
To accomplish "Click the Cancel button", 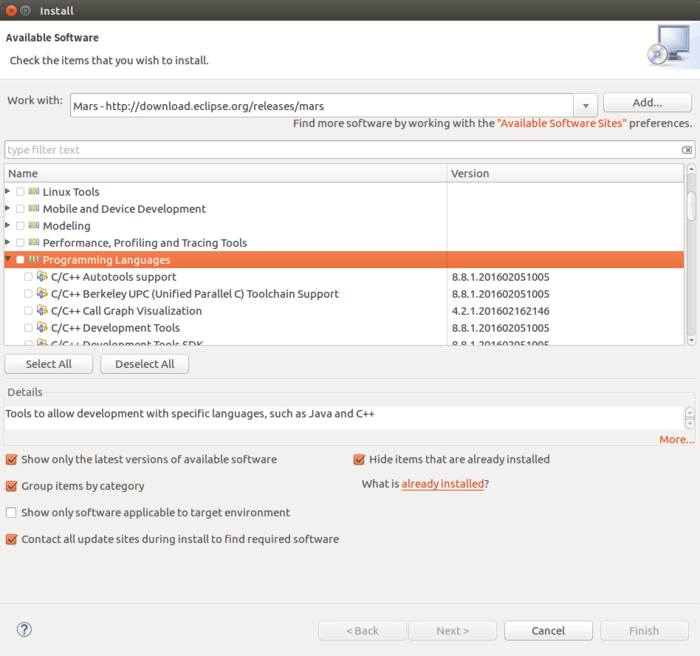I will point(548,631).
